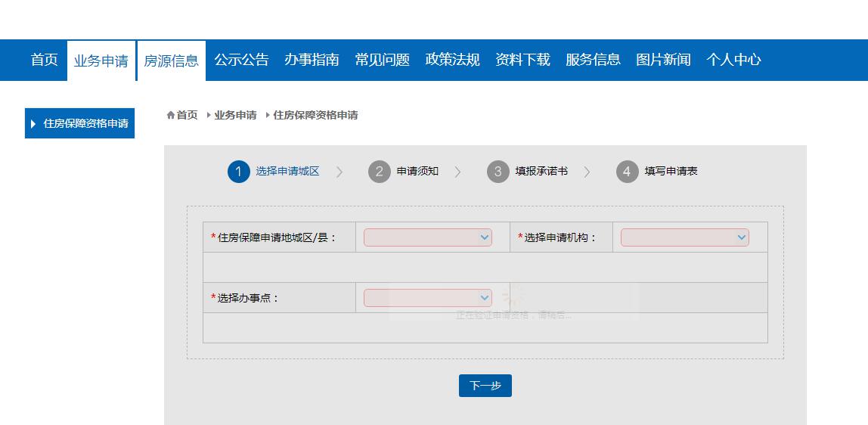The image size is (868, 425).
Task: Open the 首页 menu item
Action: pos(44,60)
